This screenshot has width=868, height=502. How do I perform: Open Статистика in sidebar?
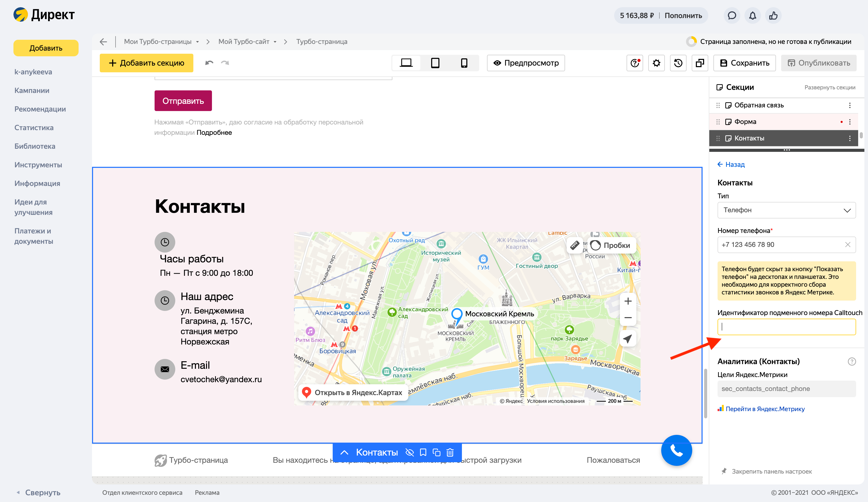[34, 128]
